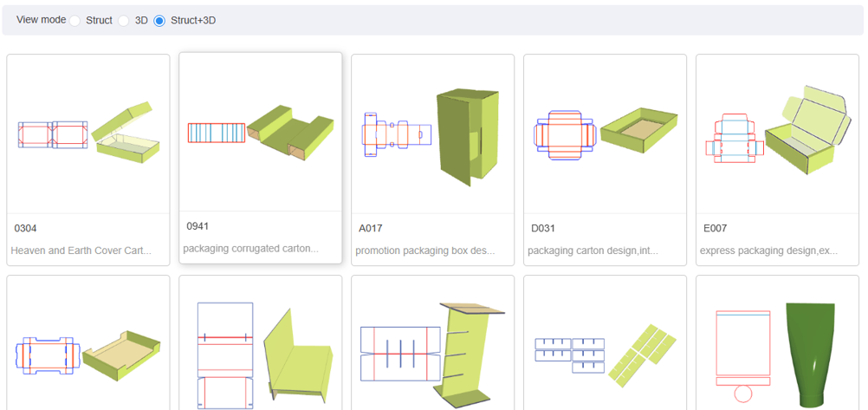
Task: Click 'packaging carton design,int...' description
Action: pyautogui.click(x=593, y=251)
